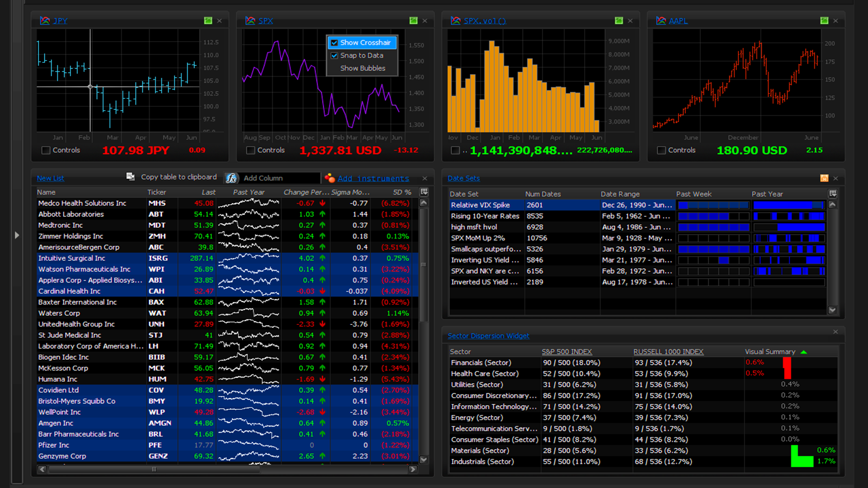Expand the left sidebar arrow
Screen dimensions: 868x488
pos(17,235)
